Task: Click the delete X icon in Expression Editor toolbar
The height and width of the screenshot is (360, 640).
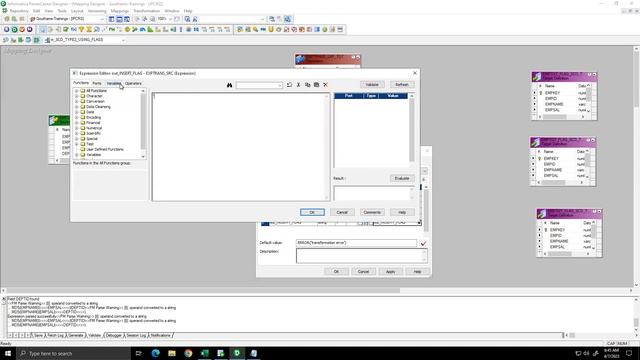Action: 325,85
